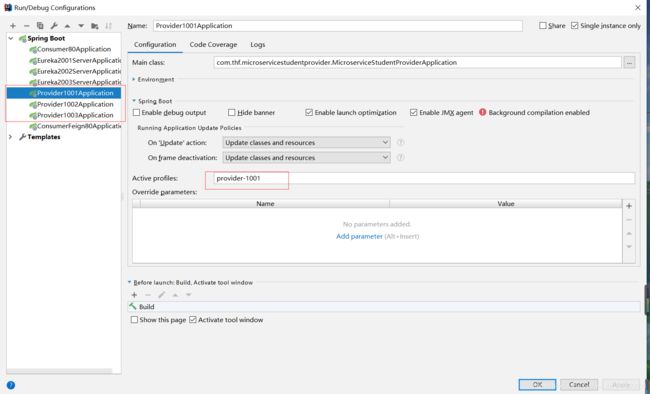Switch to the Configuration tab
The height and width of the screenshot is (394, 650).
pyautogui.click(x=155, y=44)
